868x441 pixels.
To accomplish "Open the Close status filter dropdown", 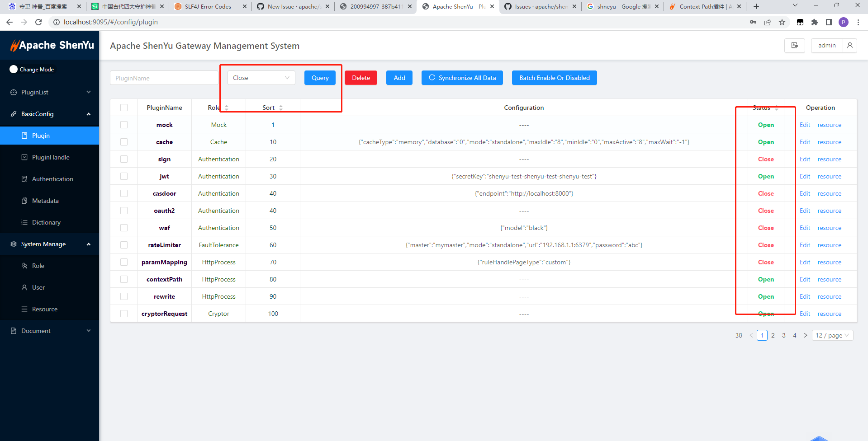I will (x=261, y=78).
